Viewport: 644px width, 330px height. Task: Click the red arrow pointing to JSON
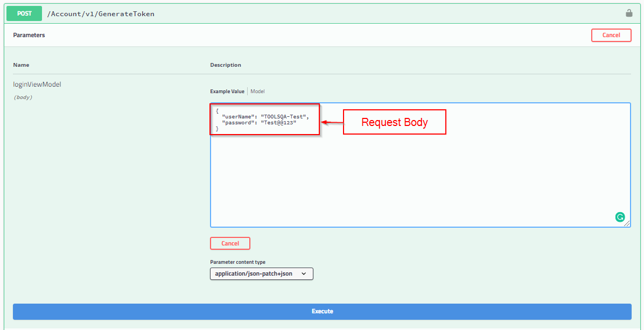332,122
